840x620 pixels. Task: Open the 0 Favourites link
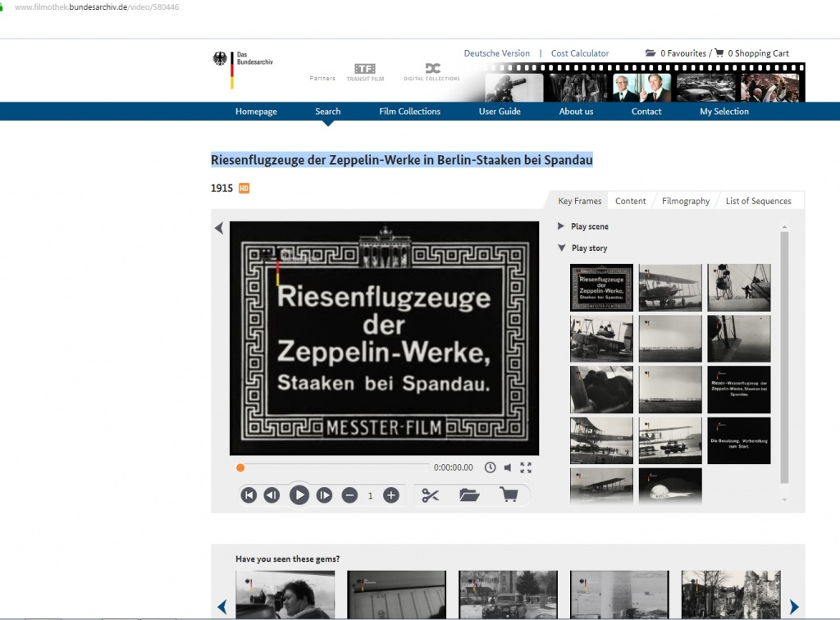683,53
